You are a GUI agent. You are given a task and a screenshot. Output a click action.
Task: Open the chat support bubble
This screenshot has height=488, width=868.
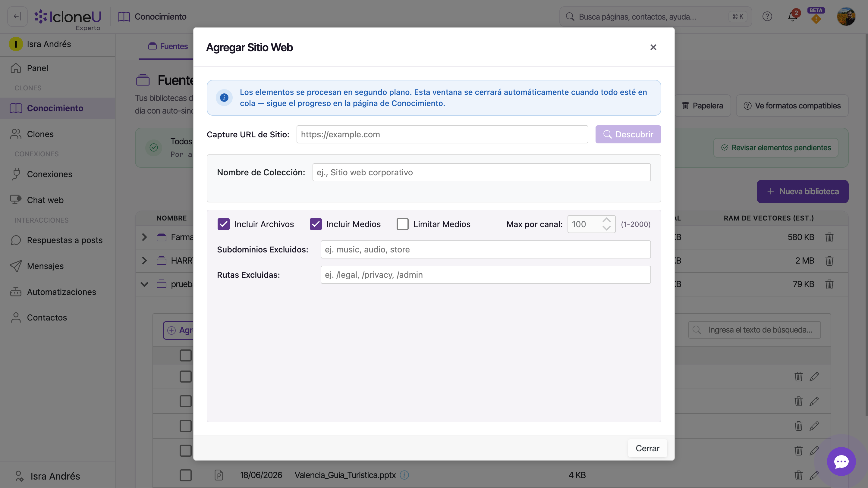tap(841, 461)
